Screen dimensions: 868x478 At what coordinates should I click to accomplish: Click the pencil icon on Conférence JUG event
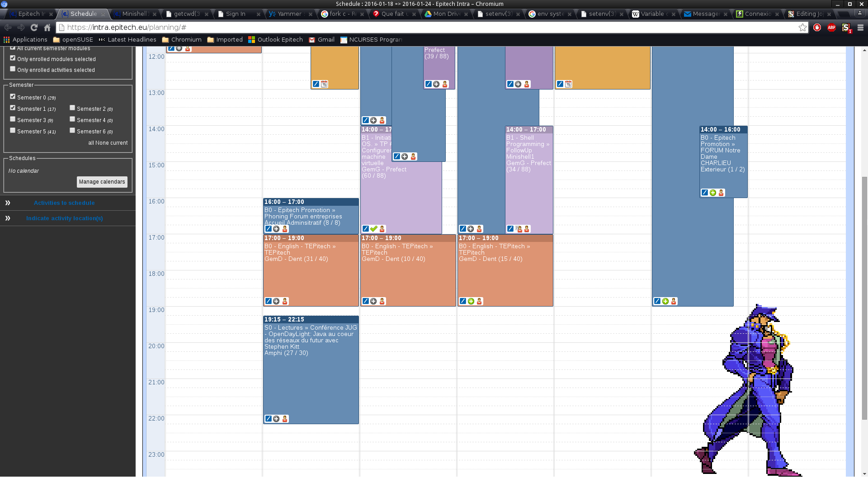[x=268, y=419]
